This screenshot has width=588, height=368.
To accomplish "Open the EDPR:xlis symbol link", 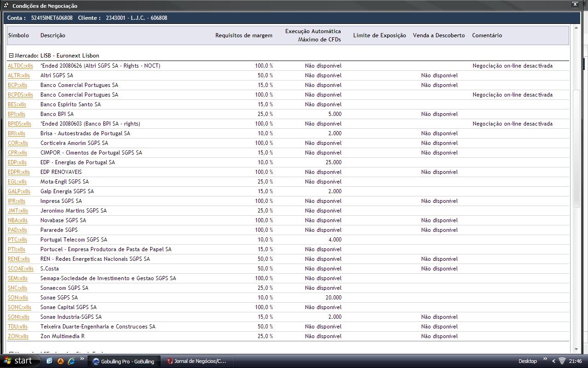I will point(19,172).
